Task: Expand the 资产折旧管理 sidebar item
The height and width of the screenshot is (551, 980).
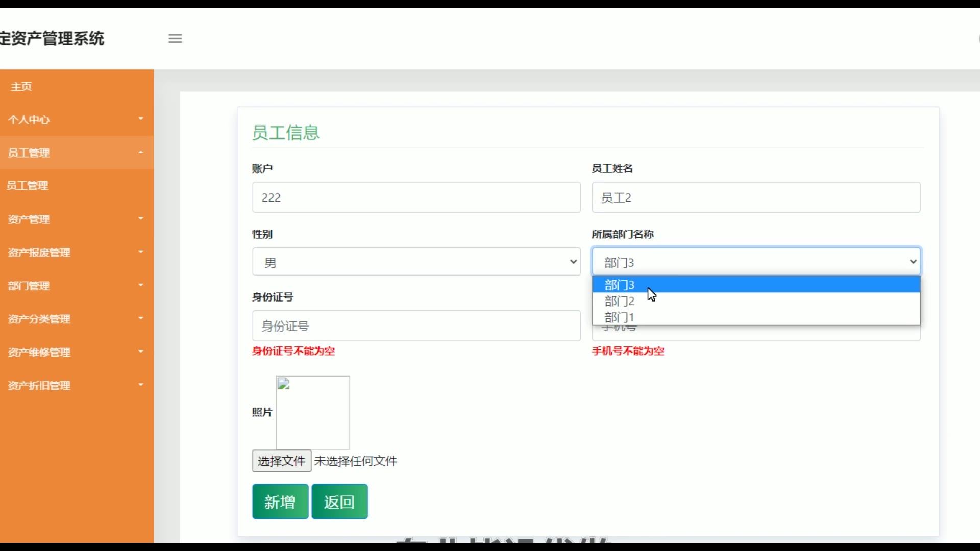Action: tap(39, 386)
